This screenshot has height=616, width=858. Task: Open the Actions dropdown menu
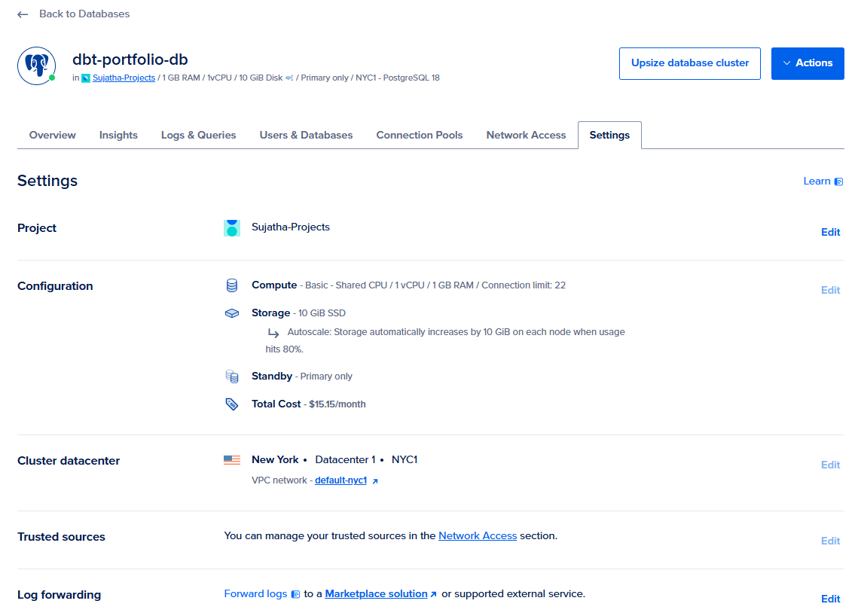[808, 63]
